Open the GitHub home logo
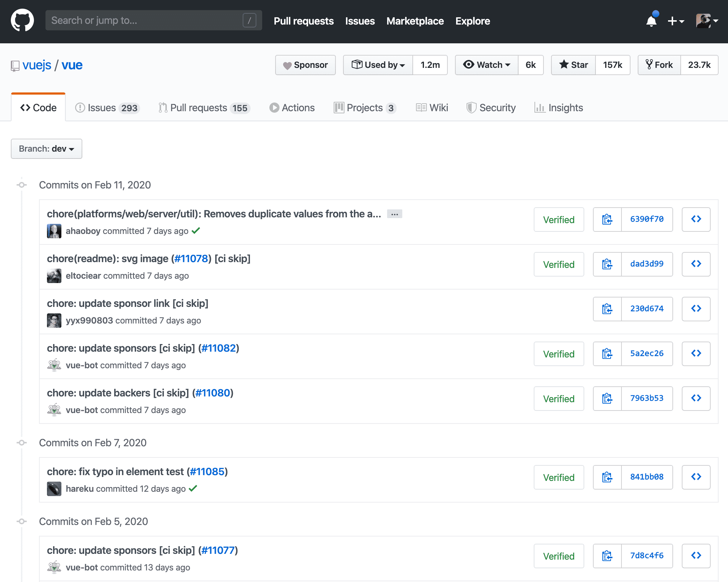Image resolution: width=728 pixels, height=582 pixels. (22, 21)
